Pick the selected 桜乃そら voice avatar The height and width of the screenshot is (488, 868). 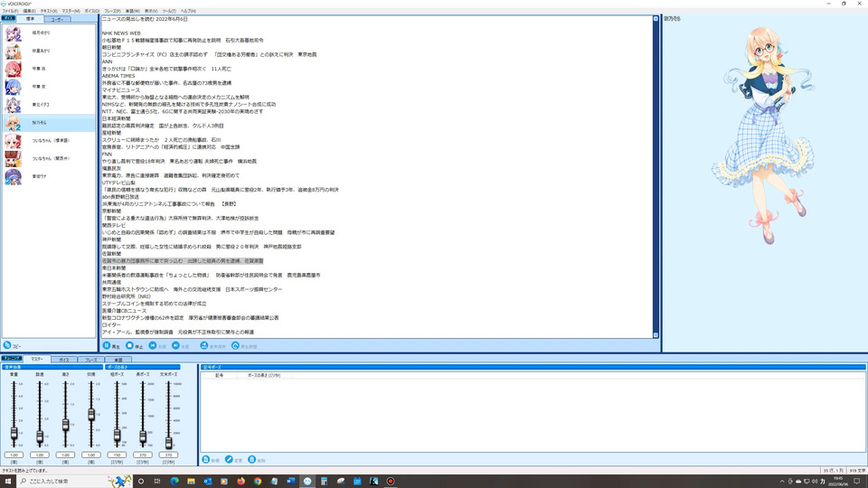point(13,123)
